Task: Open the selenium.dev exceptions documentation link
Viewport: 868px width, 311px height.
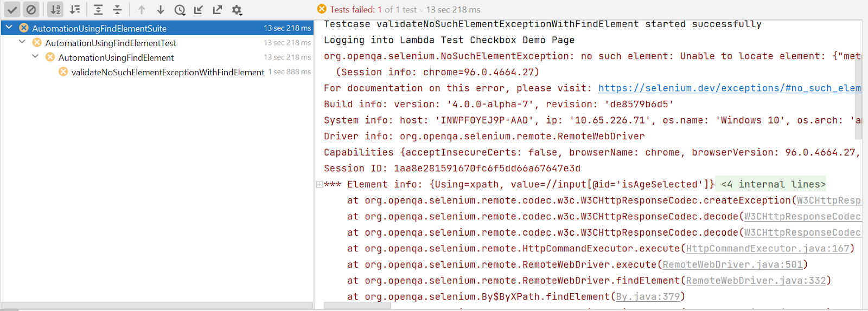Action: (729, 88)
